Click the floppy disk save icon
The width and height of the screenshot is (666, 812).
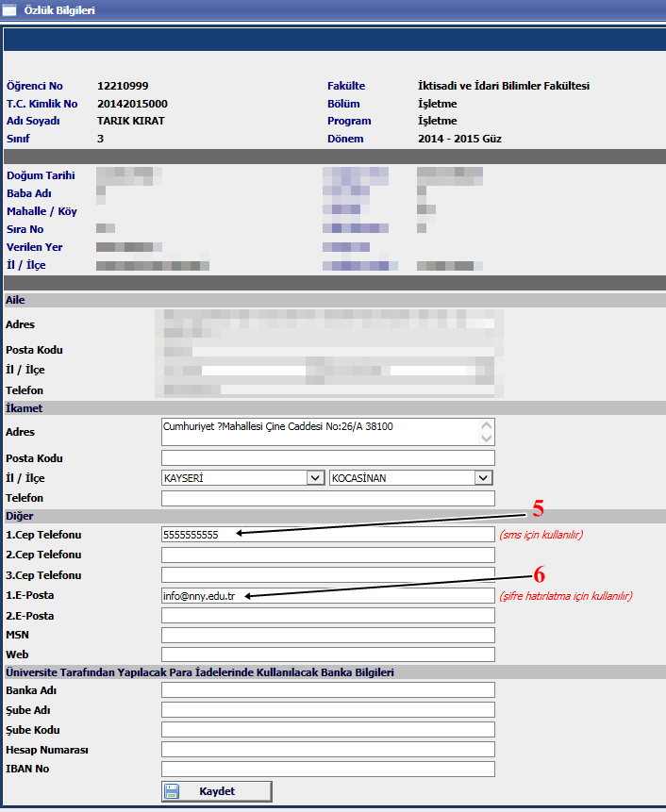point(173,791)
